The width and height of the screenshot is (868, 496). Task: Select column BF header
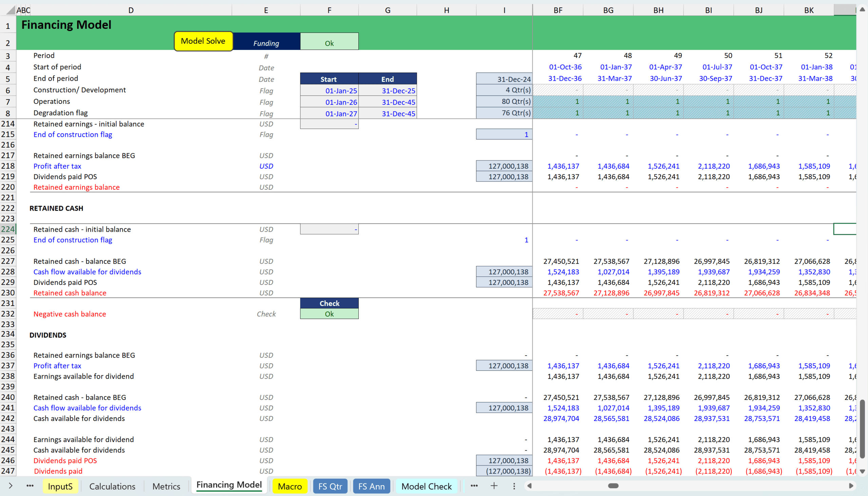pyautogui.click(x=558, y=10)
